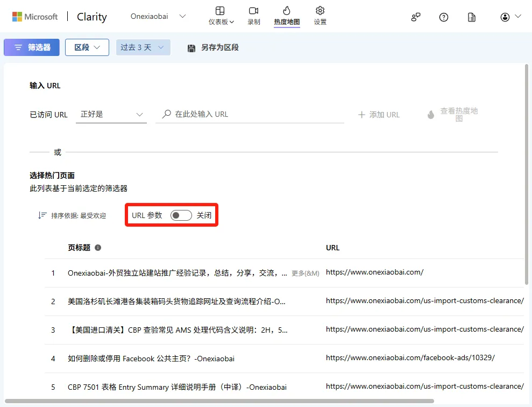Click the horizontal scrollbar at bottom
Screen dimensions: 532x407
pos(219,401)
